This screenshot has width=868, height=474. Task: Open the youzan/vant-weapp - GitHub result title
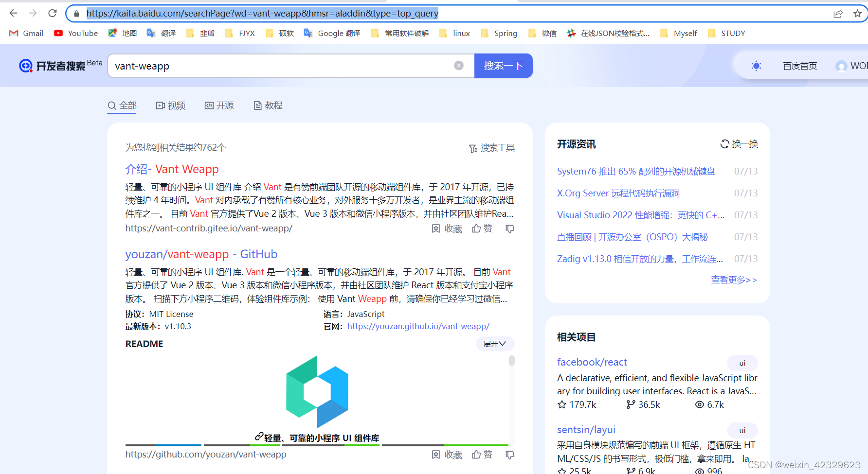pos(201,254)
